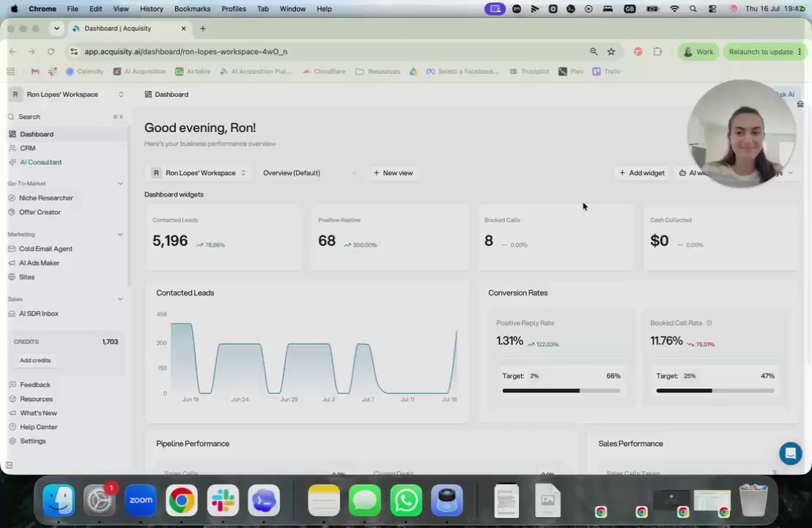The width and height of the screenshot is (812, 528).
Task: Collapse the Go-To-Market section
Action: pyautogui.click(x=120, y=183)
